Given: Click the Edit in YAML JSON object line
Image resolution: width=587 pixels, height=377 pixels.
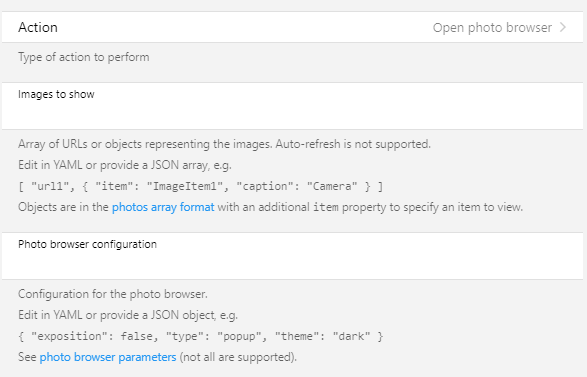Looking at the screenshot, I should point(128,315).
